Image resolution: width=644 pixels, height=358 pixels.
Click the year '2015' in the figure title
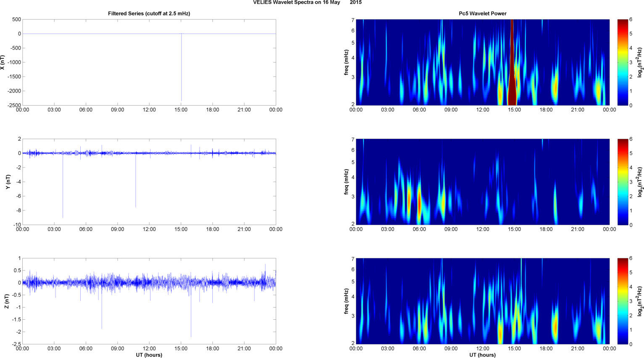point(356,3)
